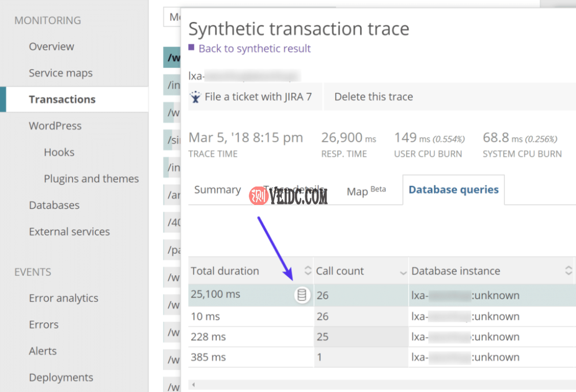This screenshot has width=576, height=392.
Task: Open Service maps in the Monitoring sidebar
Action: [x=60, y=73]
